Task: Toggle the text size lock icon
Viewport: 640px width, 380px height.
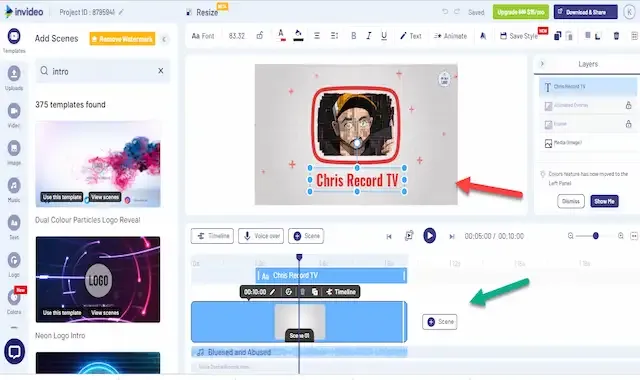Action: click(x=260, y=36)
